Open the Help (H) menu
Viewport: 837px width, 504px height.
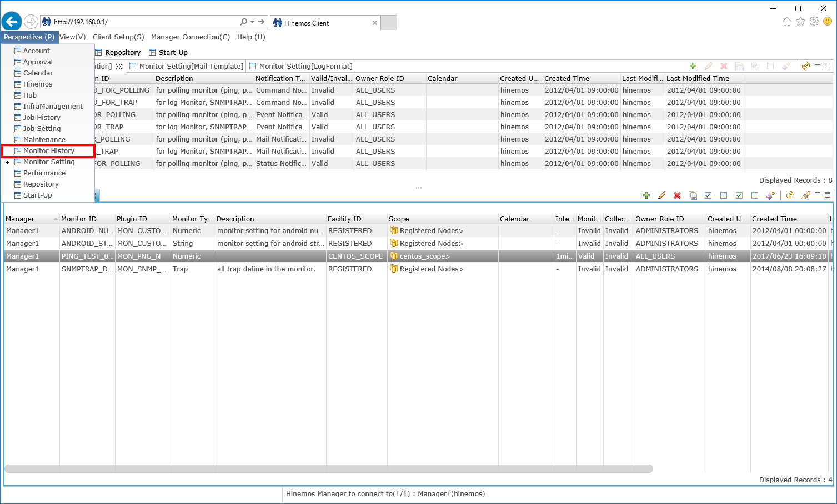(x=251, y=37)
